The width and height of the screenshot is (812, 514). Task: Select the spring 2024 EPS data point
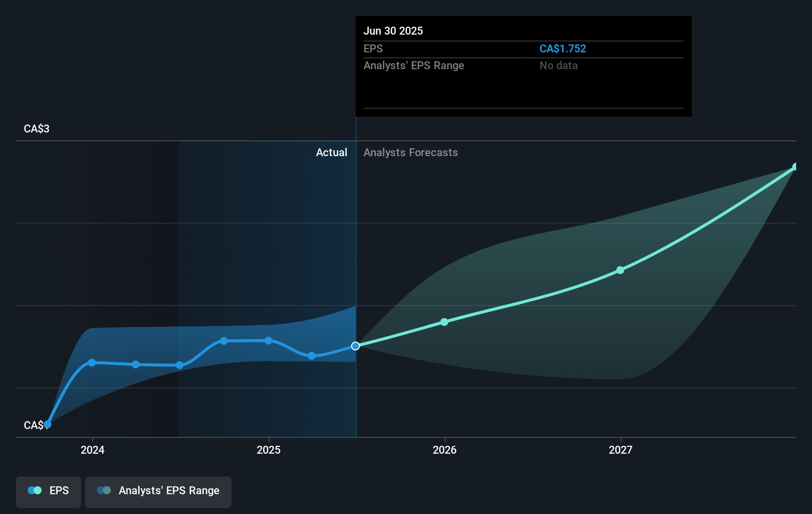click(x=136, y=364)
